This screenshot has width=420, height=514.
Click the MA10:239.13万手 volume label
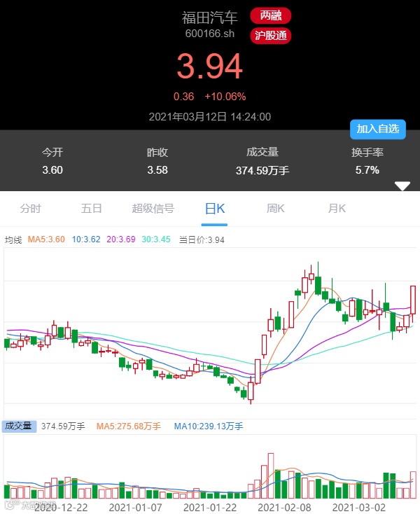point(209,426)
